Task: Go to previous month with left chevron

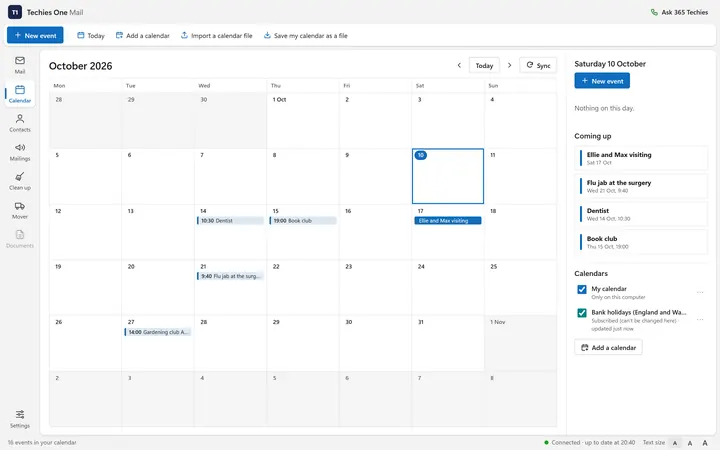Action: [459, 65]
